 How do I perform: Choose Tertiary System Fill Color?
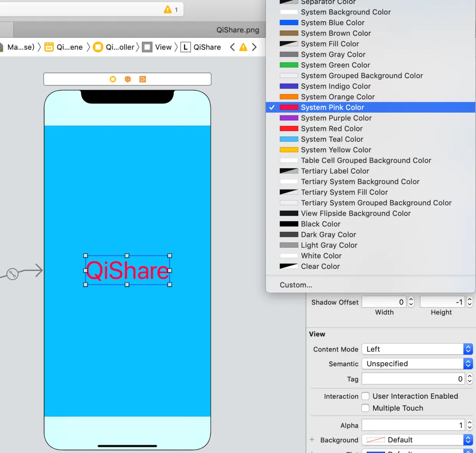point(371,192)
